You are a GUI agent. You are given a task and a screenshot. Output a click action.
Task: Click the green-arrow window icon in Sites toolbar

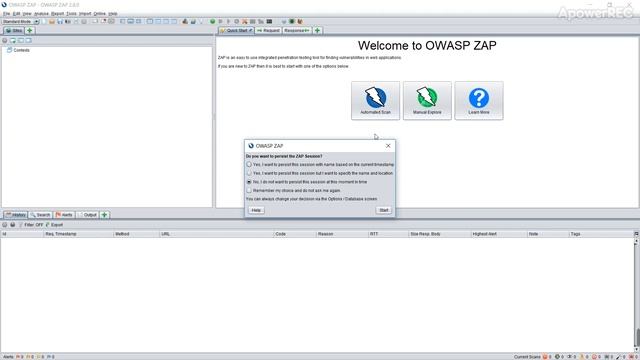click(x=13, y=40)
